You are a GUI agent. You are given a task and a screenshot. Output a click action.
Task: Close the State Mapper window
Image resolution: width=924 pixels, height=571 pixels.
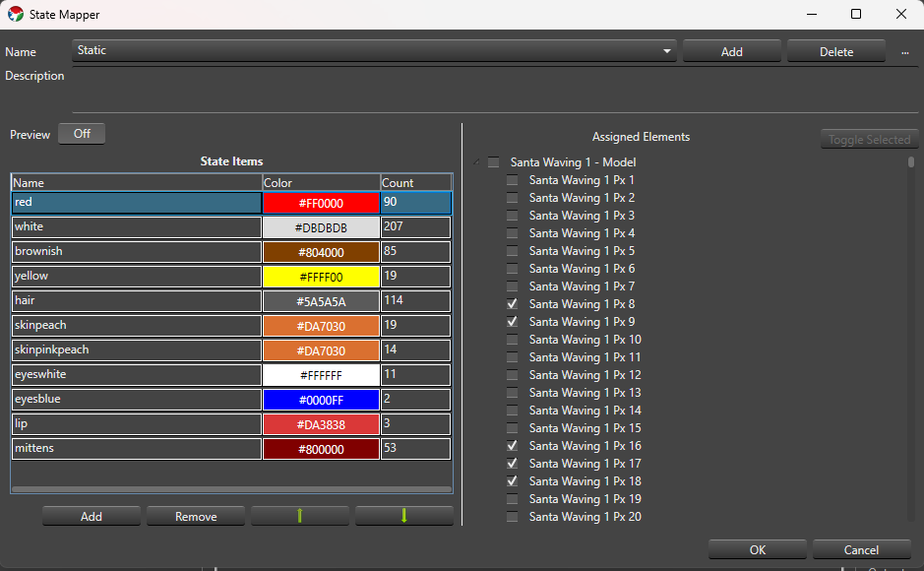[901, 14]
